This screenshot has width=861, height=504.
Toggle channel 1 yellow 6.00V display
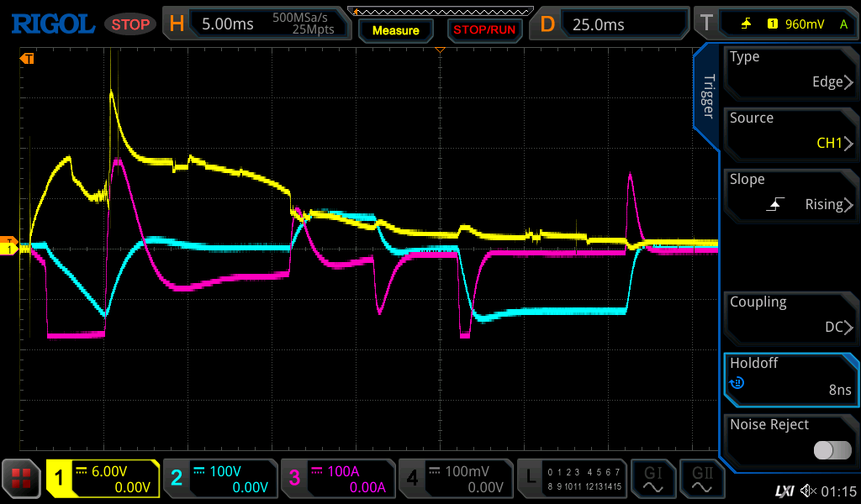click(103, 480)
